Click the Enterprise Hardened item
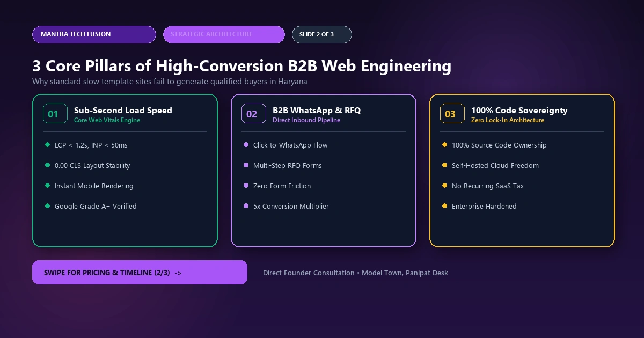The width and height of the screenshot is (644, 338). coord(484,207)
